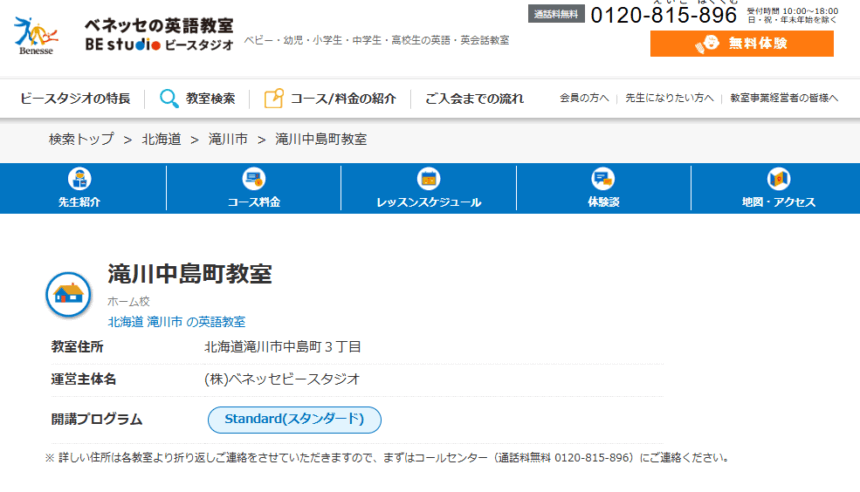Click the mascot icon in 無料体験 button

tap(707, 43)
